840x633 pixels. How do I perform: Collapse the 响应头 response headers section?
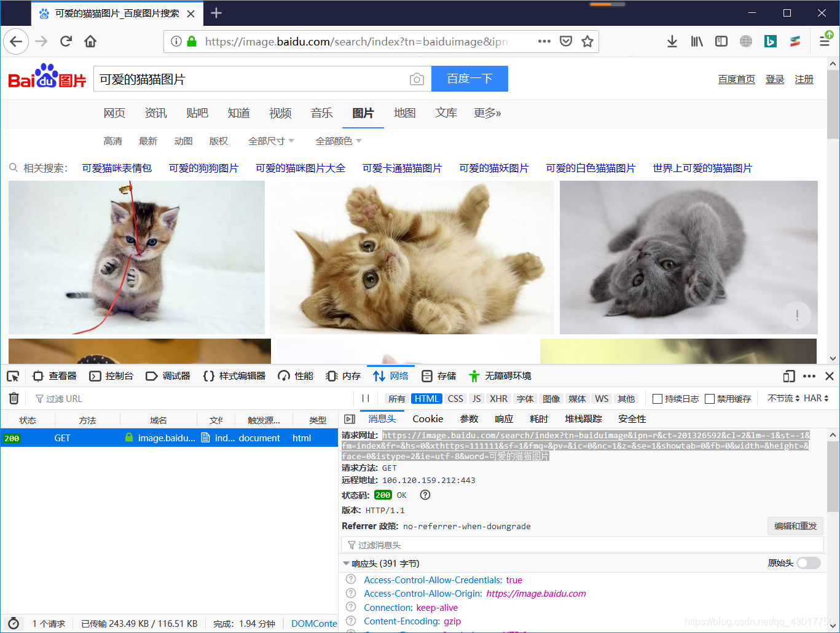(x=346, y=563)
